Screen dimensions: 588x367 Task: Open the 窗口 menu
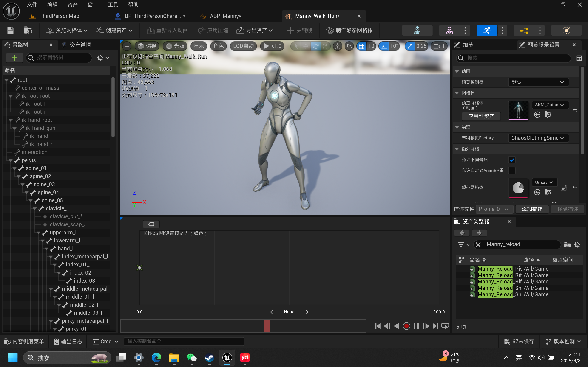click(92, 5)
